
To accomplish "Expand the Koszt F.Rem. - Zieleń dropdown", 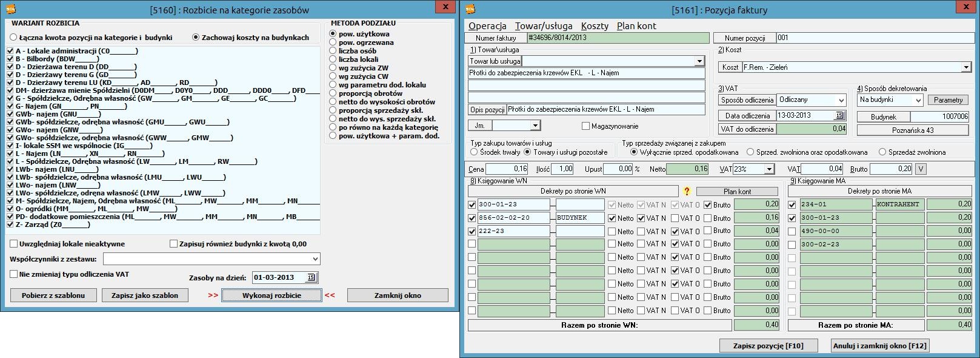I will pos(966,67).
